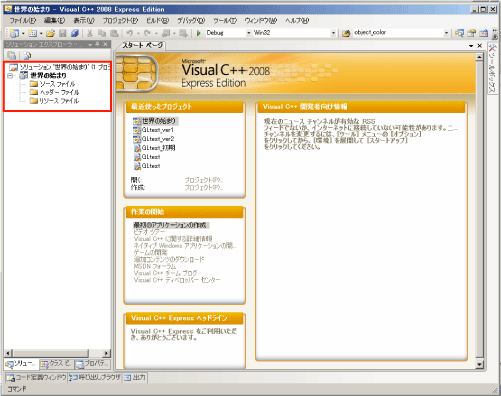Open the ビルド(B) menu

[x=157, y=21]
